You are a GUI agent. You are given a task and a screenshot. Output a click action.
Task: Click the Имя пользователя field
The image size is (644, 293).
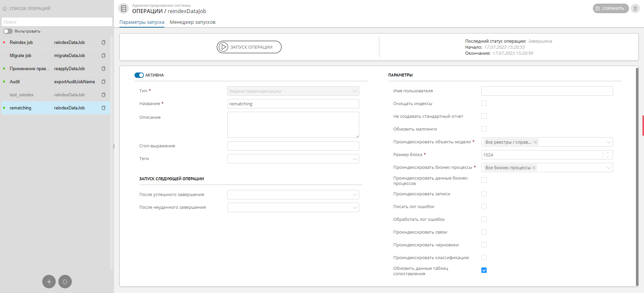[x=547, y=91]
